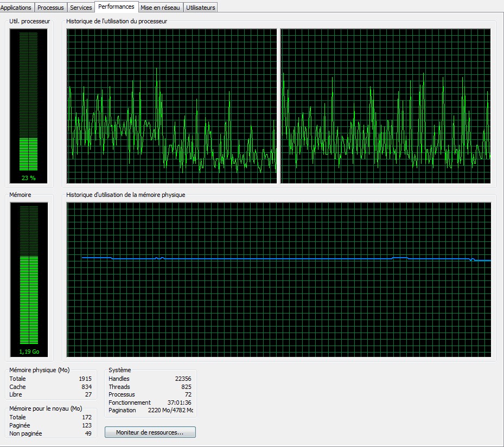504x447 pixels.
Task: Click the Pagination value 2220 Mo/4782
Action: click(171, 410)
